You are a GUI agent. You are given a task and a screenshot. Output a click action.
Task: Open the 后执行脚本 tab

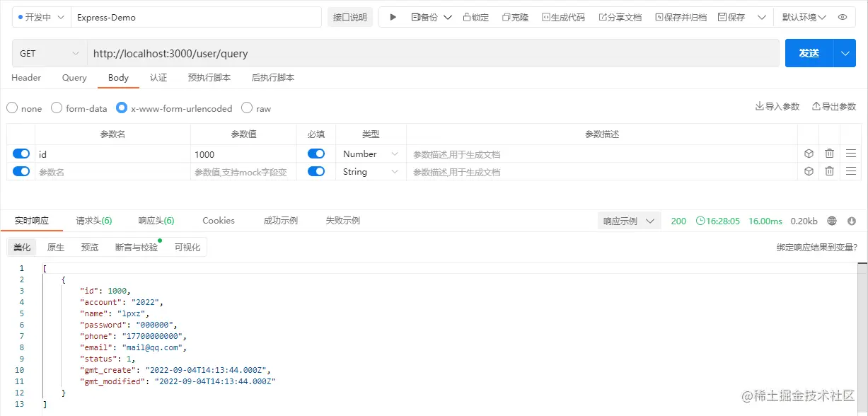pyautogui.click(x=273, y=78)
